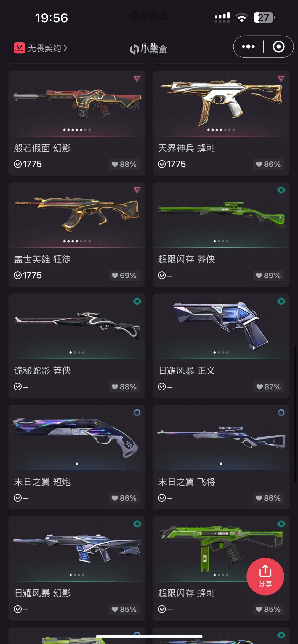
Task: Close mini program with the circle icon
Action: tap(279, 47)
